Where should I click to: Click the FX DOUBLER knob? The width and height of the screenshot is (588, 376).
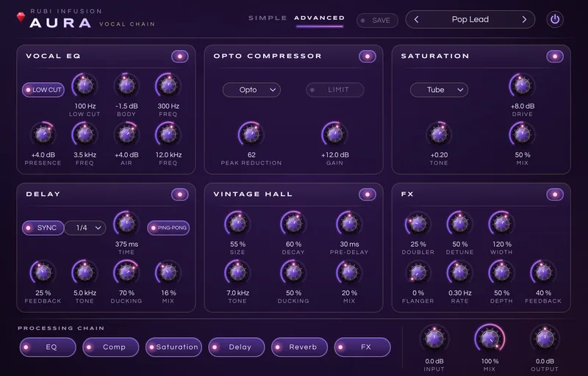[418, 223]
